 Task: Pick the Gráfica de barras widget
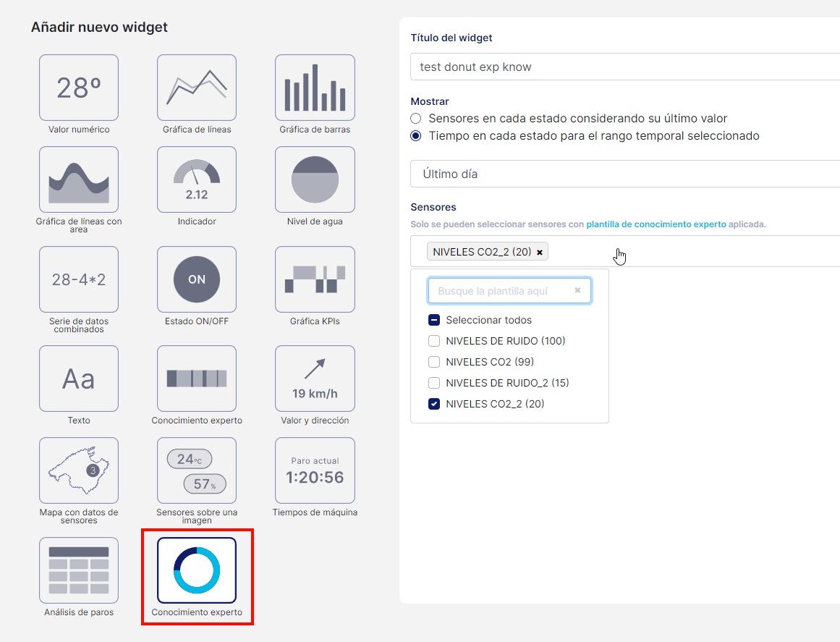coord(315,88)
